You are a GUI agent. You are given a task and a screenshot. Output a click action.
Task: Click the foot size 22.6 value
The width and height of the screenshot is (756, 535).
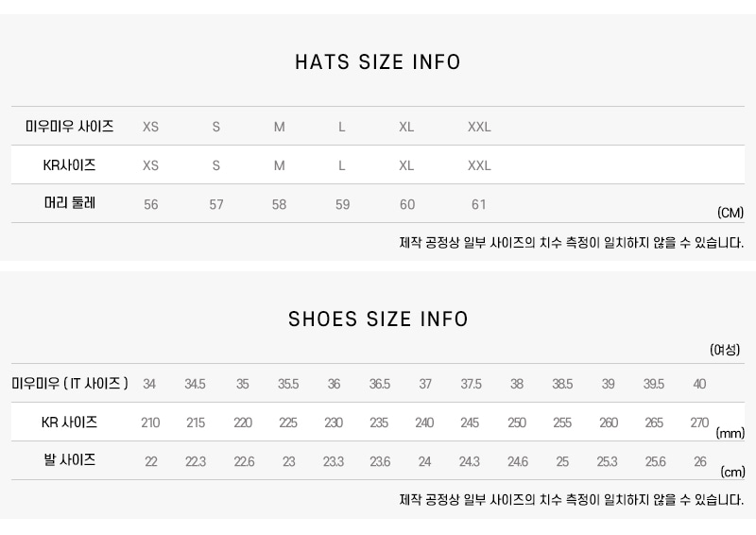click(x=243, y=462)
